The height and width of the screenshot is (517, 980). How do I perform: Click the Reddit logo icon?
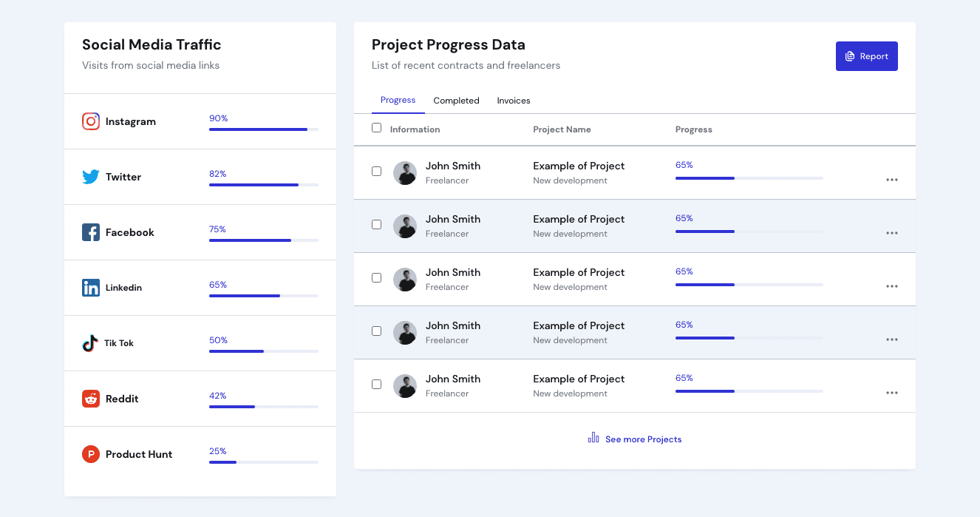[x=91, y=399]
